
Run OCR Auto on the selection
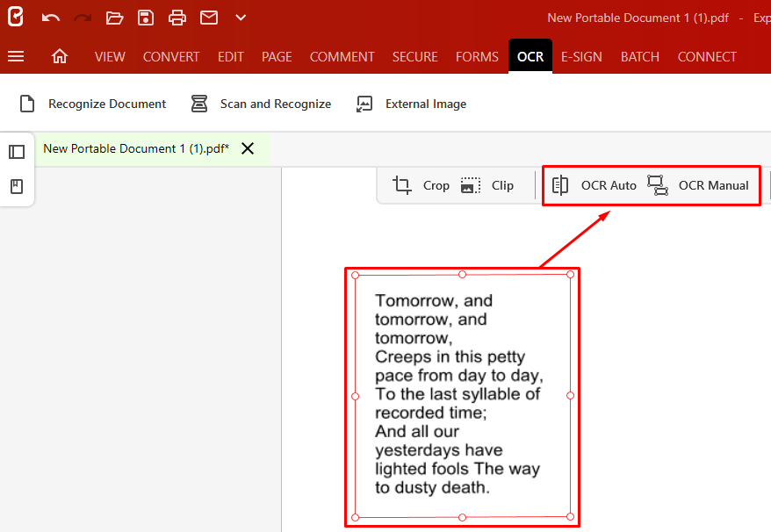pos(594,185)
